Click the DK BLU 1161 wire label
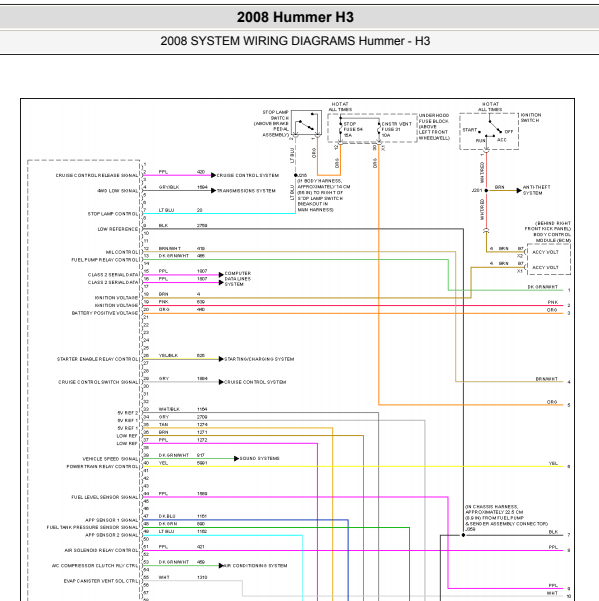This screenshot has width=599, height=601. point(183,516)
